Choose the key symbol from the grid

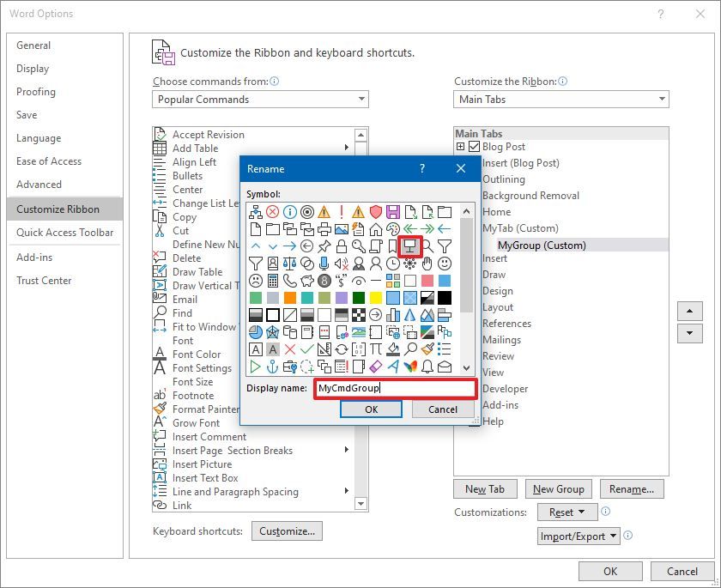(360, 248)
